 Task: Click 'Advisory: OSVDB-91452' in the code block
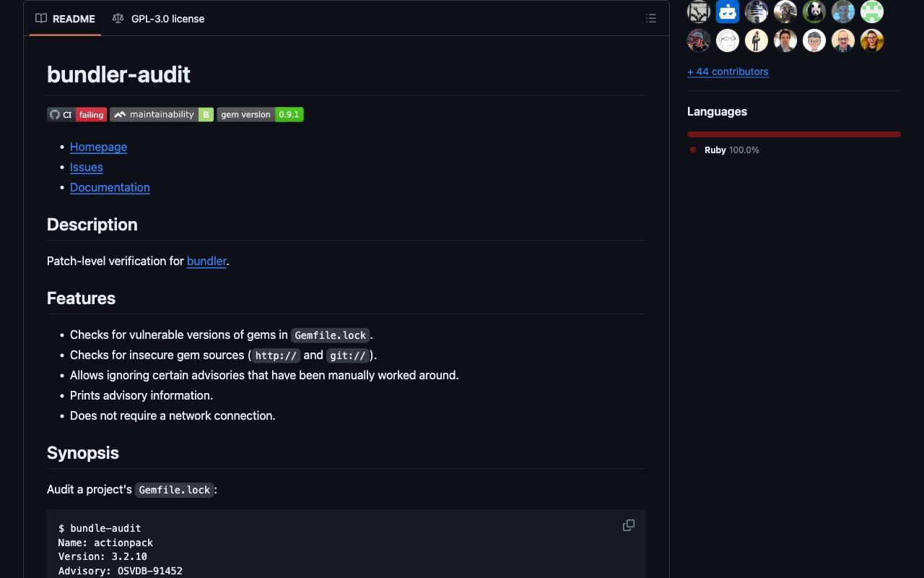121,571
